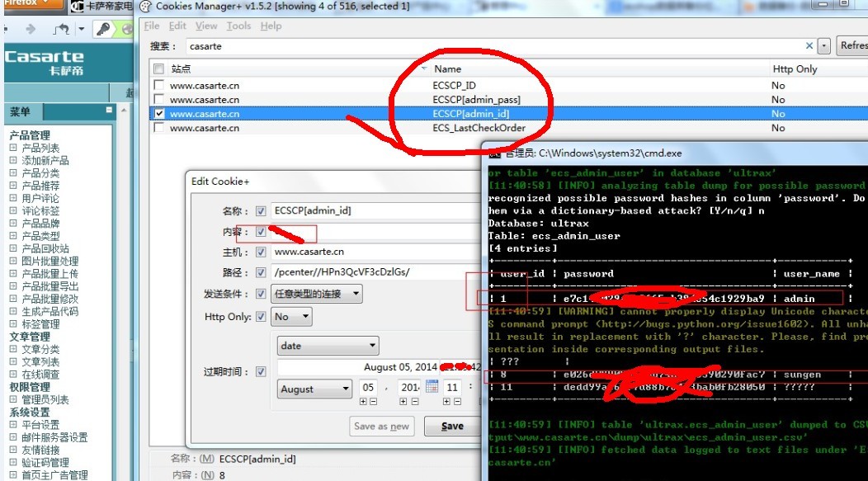Open the August month dropdown
The height and width of the screenshot is (481, 868).
click(314, 389)
